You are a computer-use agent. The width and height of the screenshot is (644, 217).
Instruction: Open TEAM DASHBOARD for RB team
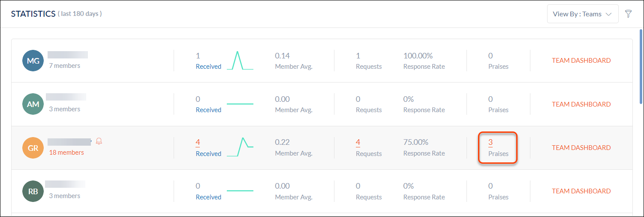click(x=581, y=191)
